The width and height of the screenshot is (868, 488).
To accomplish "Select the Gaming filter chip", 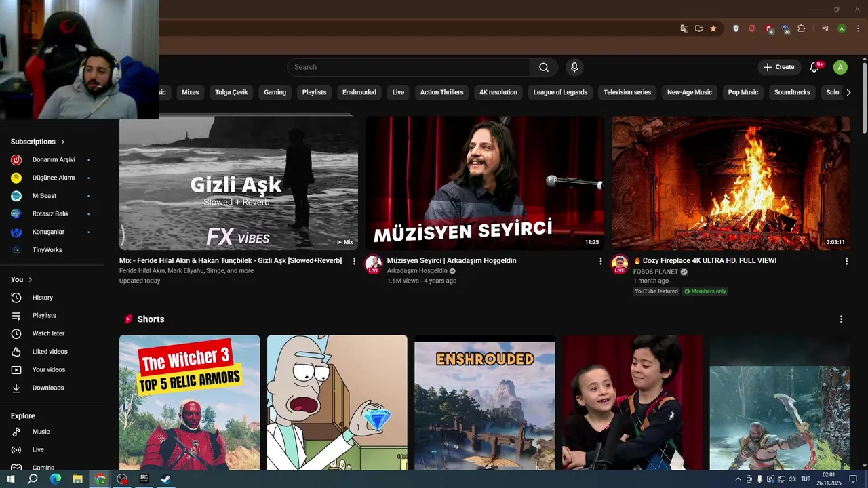I will click(x=275, y=92).
